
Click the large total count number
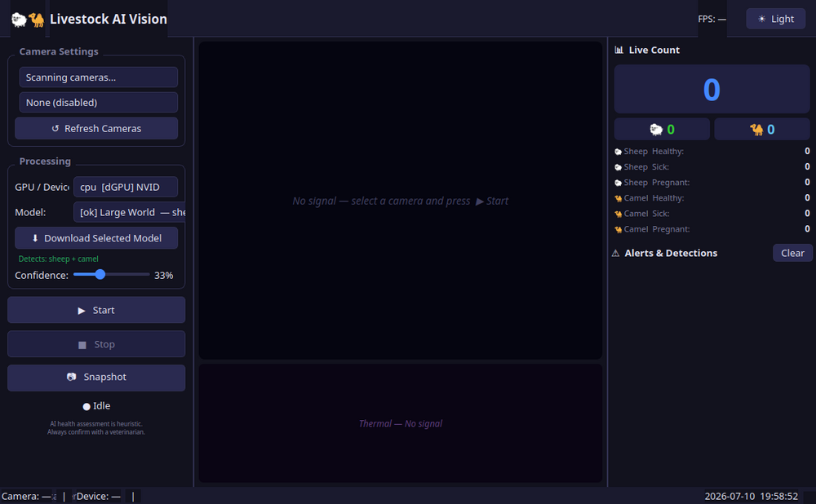click(x=712, y=90)
